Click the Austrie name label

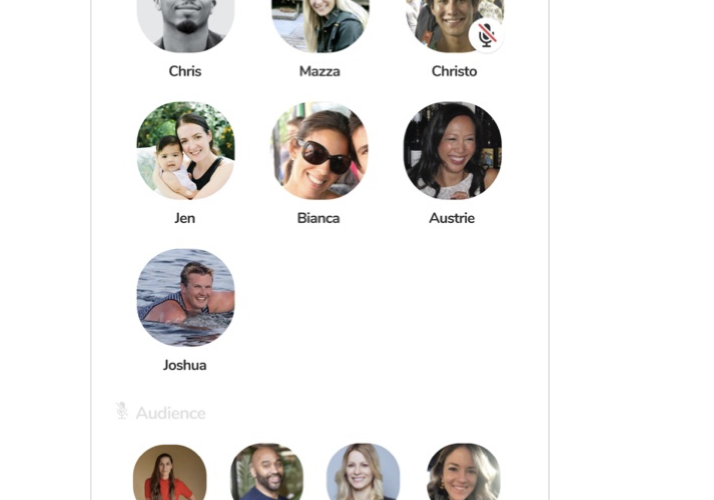pos(452,218)
